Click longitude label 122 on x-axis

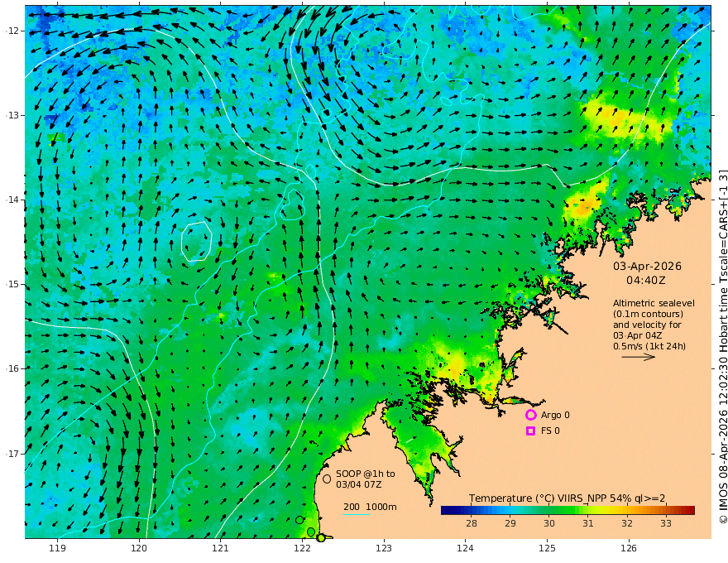[302, 548]
